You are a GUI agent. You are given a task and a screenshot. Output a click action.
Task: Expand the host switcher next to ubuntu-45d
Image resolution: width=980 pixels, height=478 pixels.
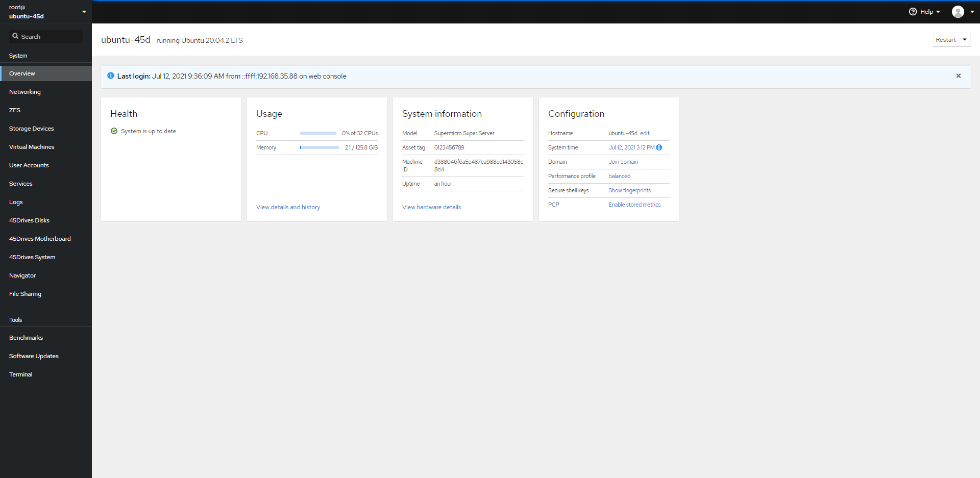[84, 11]
